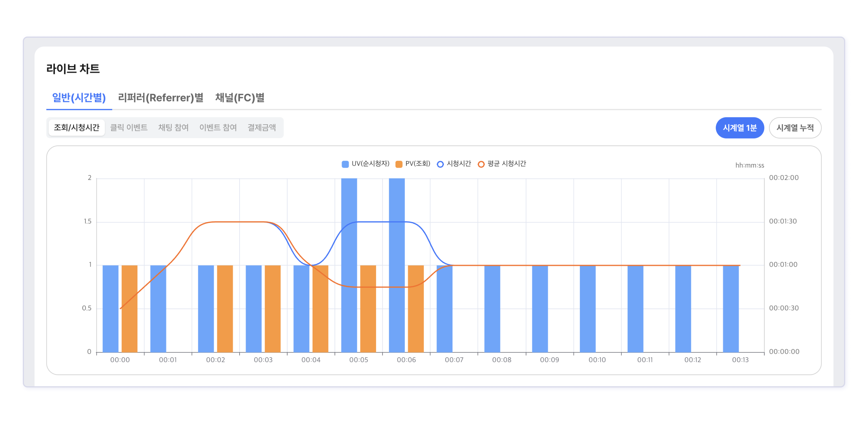Select 이벤트 참여 segment option
This screenshot has width=868, height=424.
[x=218, y=127]
